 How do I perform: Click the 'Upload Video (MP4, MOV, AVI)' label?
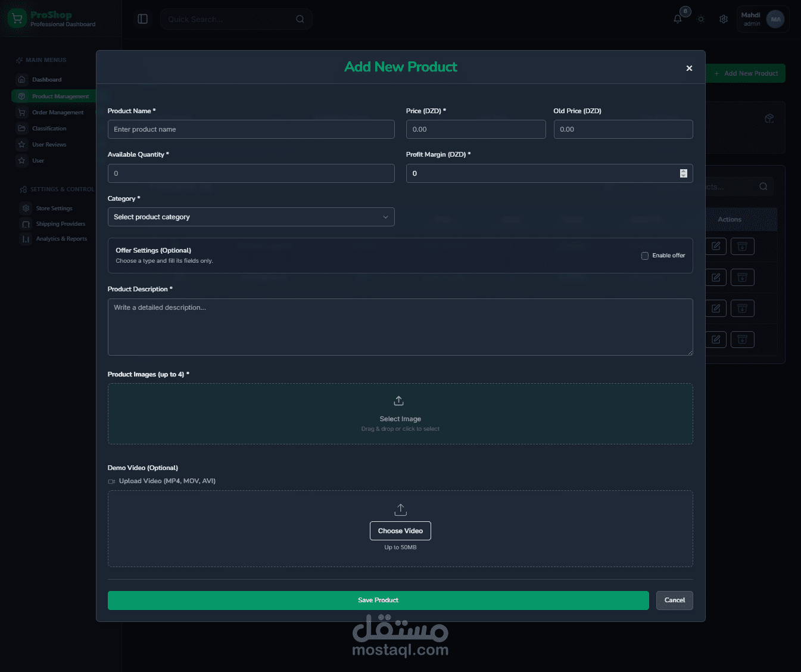(x=167, y=481)
